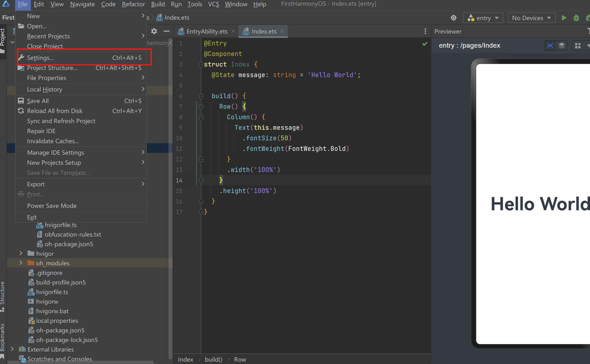Viewport: 590px width, 364px height.
Task: Toggle Power Save Mode in File menu
Action: (52, 206)
